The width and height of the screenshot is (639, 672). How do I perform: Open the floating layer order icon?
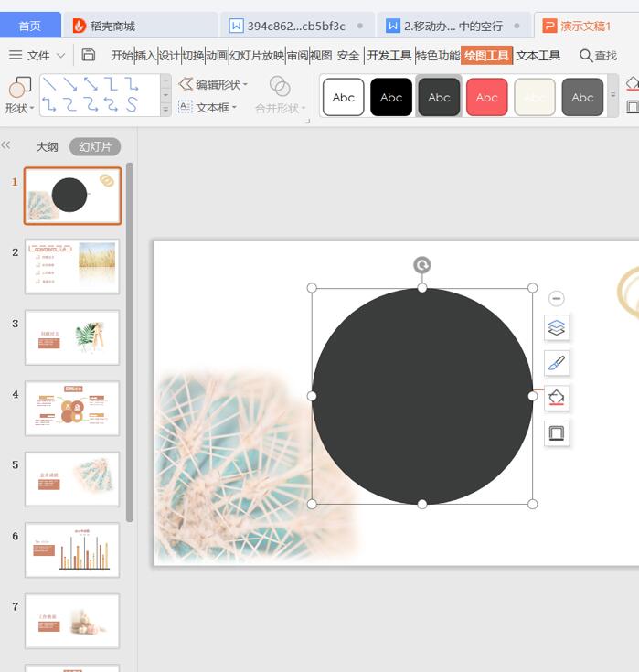point(557,328)
